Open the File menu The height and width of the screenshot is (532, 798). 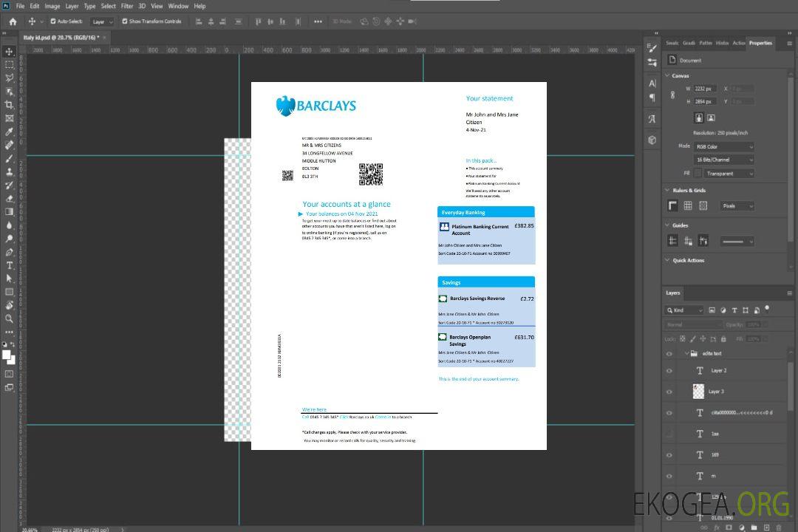coord(21,6)
